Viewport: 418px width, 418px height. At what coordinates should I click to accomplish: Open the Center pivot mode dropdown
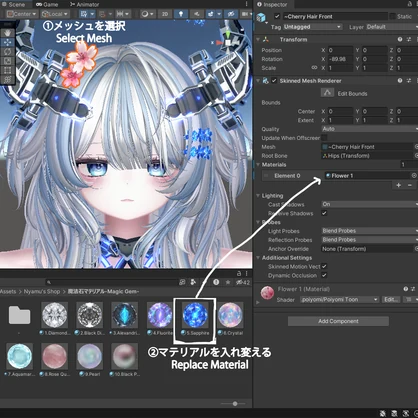(x=22, y=14)
